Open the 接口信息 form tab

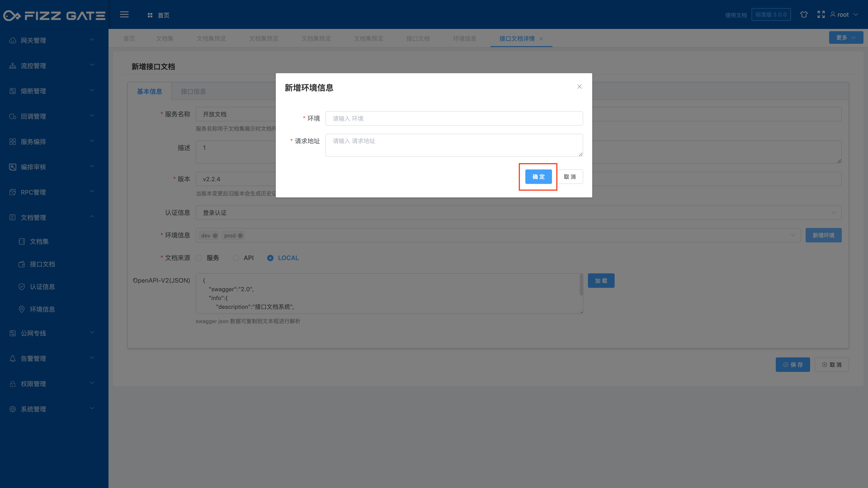coord(193,91)
